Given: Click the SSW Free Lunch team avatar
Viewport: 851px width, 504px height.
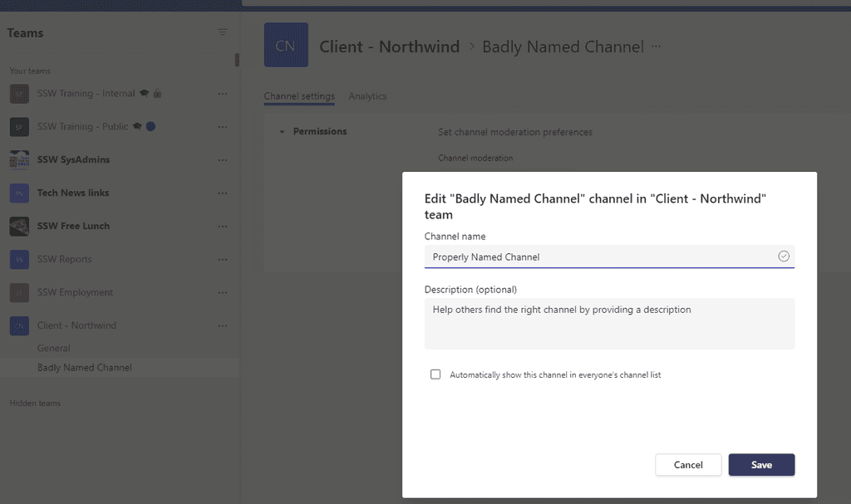Looking at the screenshot, I should click(x=19, y=226).
